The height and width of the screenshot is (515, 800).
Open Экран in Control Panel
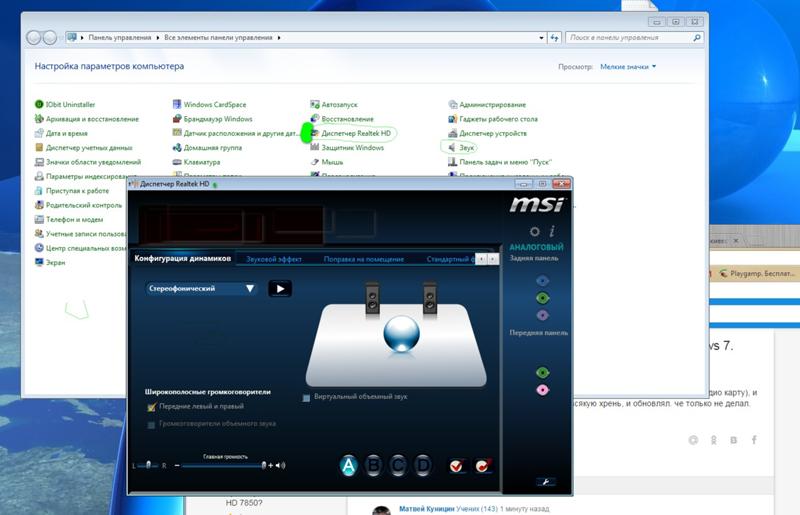[50, 262]
